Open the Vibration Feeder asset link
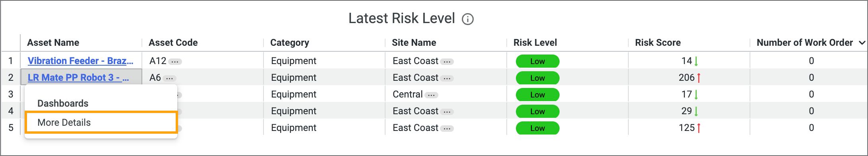The height and width of the screenshot is (156, 868). tap(80, 61)
